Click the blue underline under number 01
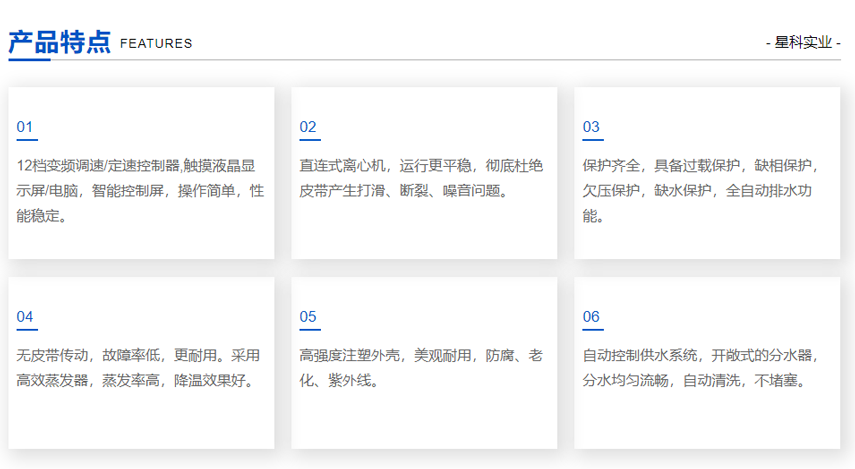Image resolution: width=855 pixels, height=469 pixels. click(x=27, y=140)
